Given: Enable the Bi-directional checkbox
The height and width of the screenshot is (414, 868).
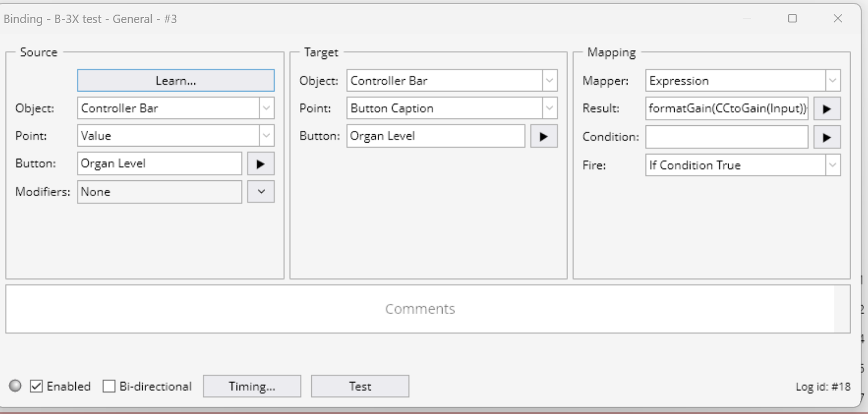Looking at the screenshot, I should pos(110,386).
